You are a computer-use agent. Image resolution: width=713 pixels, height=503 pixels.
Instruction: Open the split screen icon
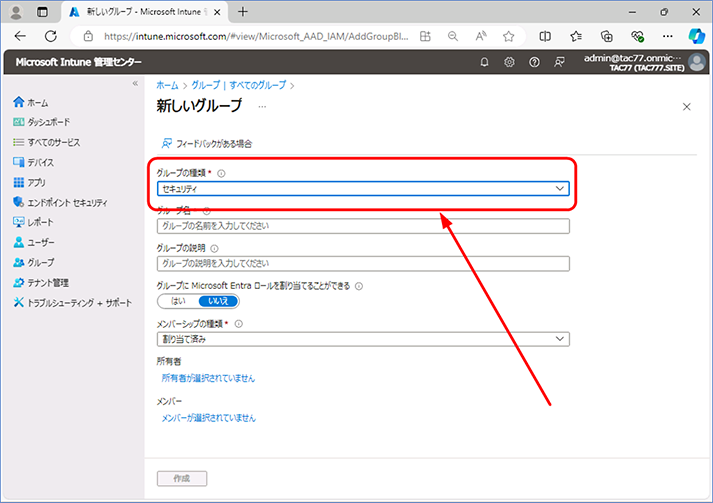pos(545,36)
